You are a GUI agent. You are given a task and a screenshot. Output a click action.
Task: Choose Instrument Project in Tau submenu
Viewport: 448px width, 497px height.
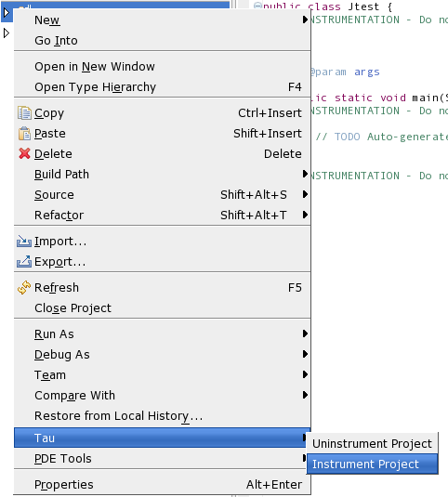(372, 464)
